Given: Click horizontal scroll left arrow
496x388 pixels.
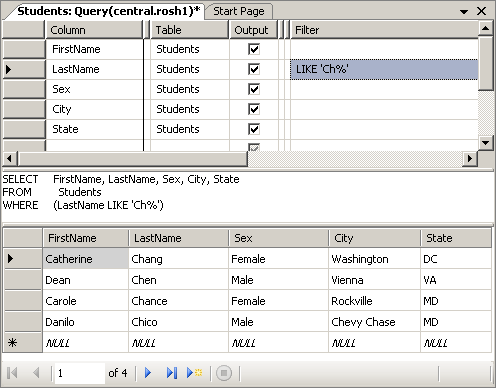Looking at the screenshot, I should tap(10, 158).
